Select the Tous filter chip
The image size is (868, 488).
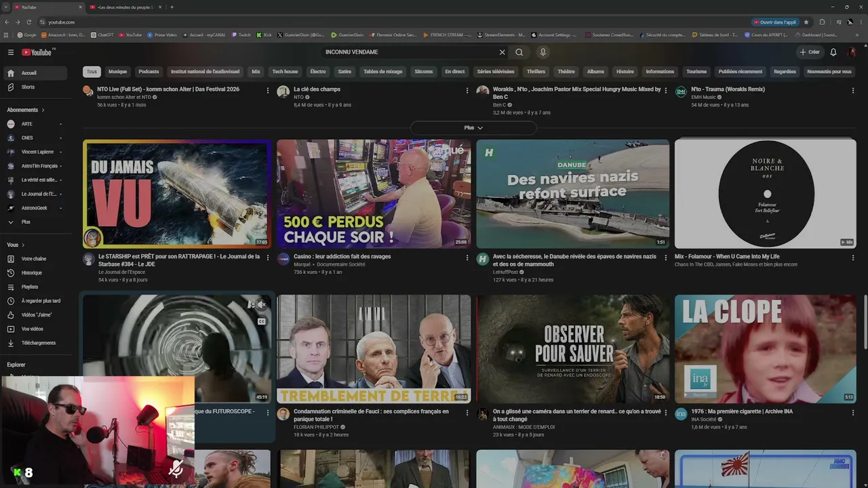[92, 71]
